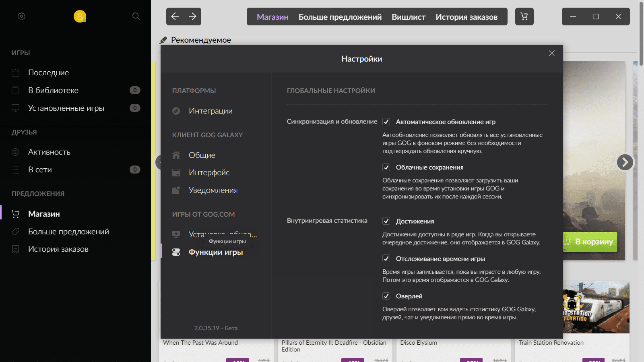This screenshot has height=362, width=644.
Task: Go back with the left arrow
Action: (x=175, y=17)
